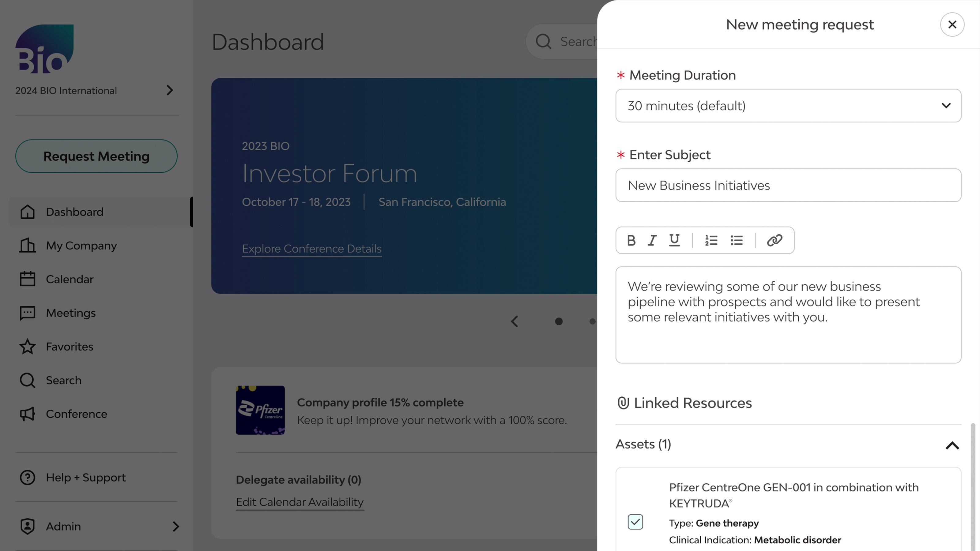Click the Enter Subject text field

pos(788,186)
